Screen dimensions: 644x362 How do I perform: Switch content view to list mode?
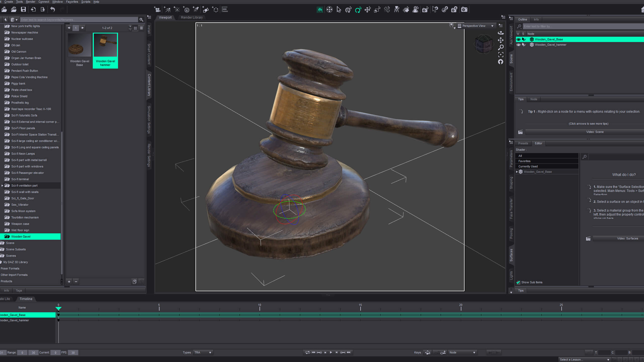tap(141, 28)
